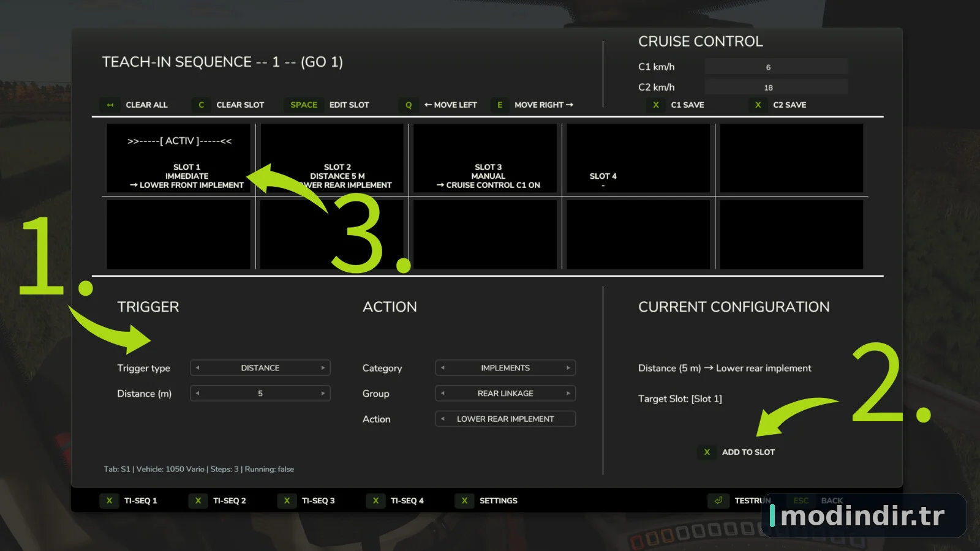Select previous Category with left arrow
Image resolution: width=980 pixels, height=551 pixels.
[443, 368]
